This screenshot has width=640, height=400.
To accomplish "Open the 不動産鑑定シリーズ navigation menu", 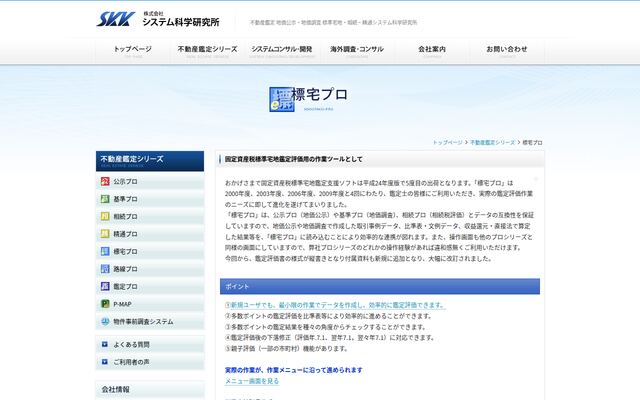I will (207, 51).
